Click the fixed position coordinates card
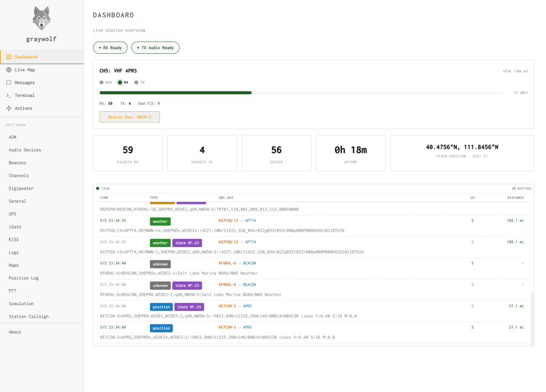546x392 pixels. click(462, 153)
